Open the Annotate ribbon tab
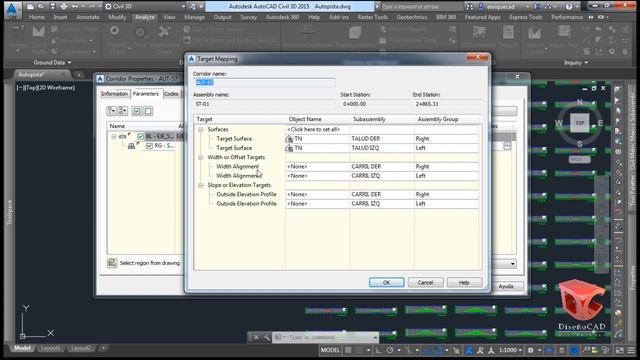Viewport: 640px width, 360px height. click(88, 17)
